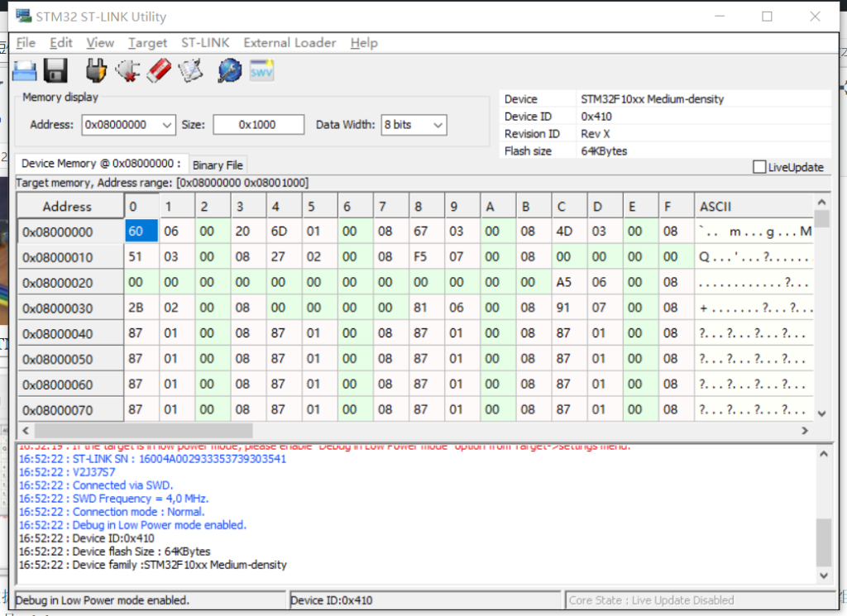Click the Size input field 0x1000
The height and width of the screenshot is (616, 847).
point(258,125)
